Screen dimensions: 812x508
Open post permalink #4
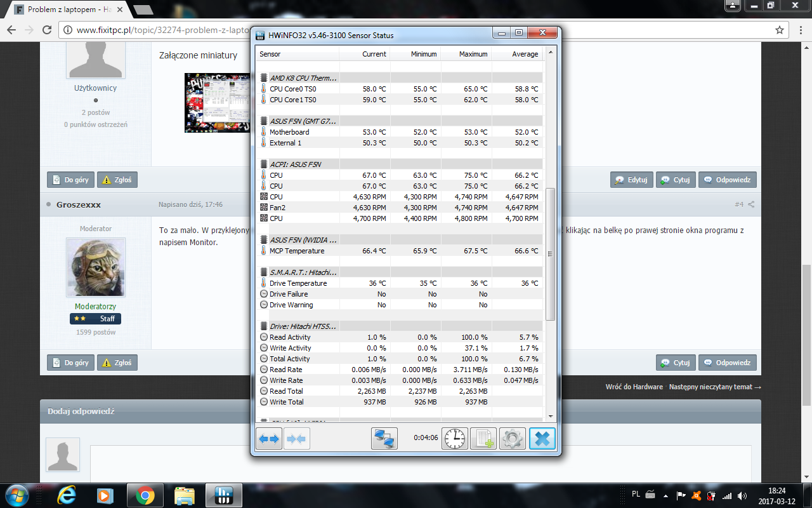pyautogui.click(x=739, y=204)
